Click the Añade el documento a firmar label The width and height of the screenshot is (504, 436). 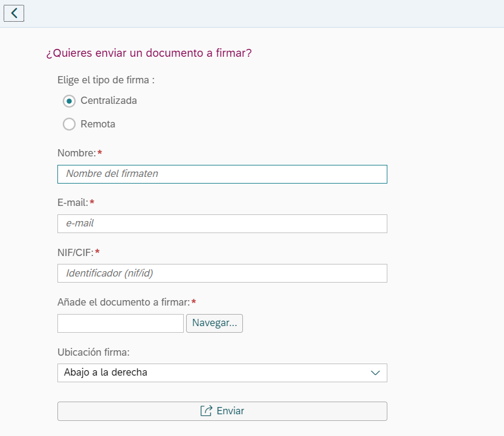(124, 302)
